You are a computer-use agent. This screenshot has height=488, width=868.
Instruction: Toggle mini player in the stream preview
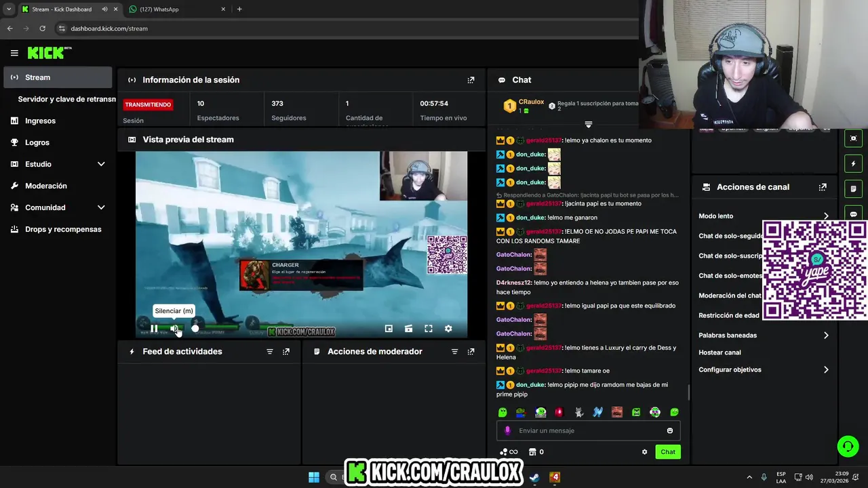pos(389,329)
